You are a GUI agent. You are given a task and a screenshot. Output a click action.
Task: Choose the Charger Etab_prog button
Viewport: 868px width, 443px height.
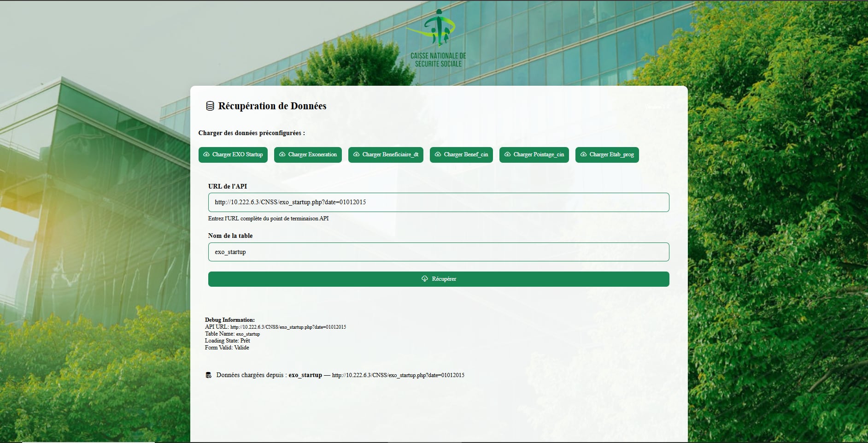tap(607, 155)
